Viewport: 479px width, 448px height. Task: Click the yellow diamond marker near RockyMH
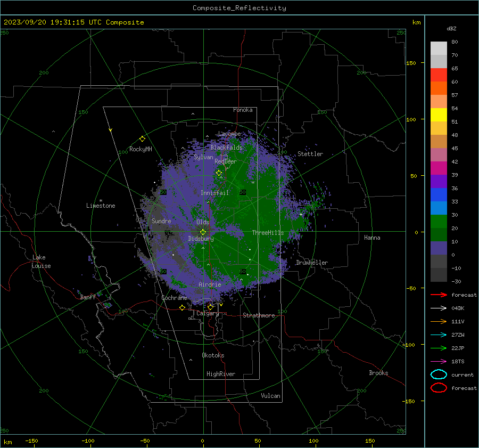click(x=142, y=139)
